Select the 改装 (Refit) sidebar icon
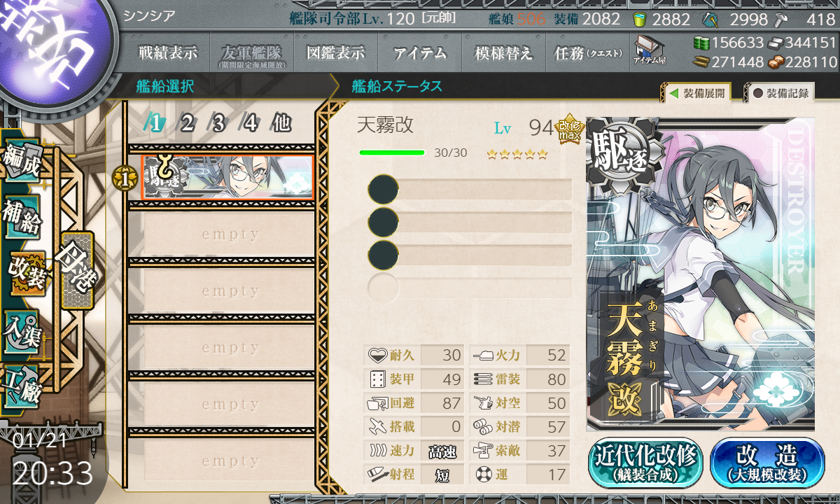 27,273
